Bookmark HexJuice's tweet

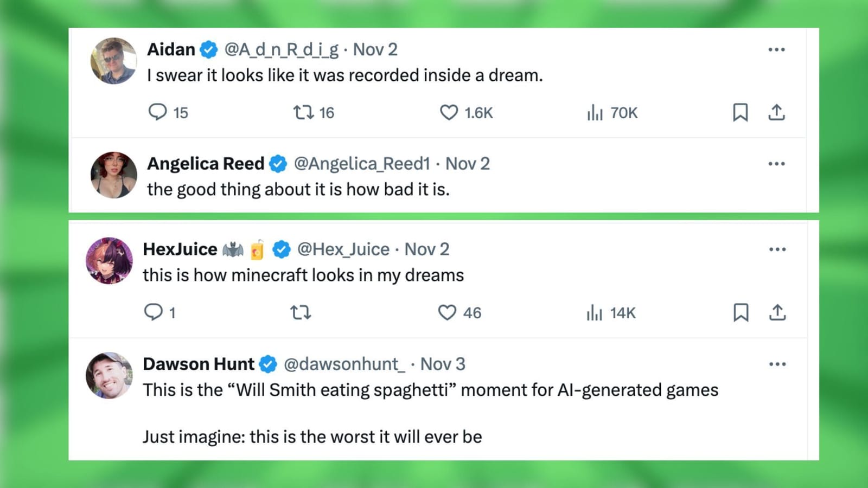click(x=741, y=312)
